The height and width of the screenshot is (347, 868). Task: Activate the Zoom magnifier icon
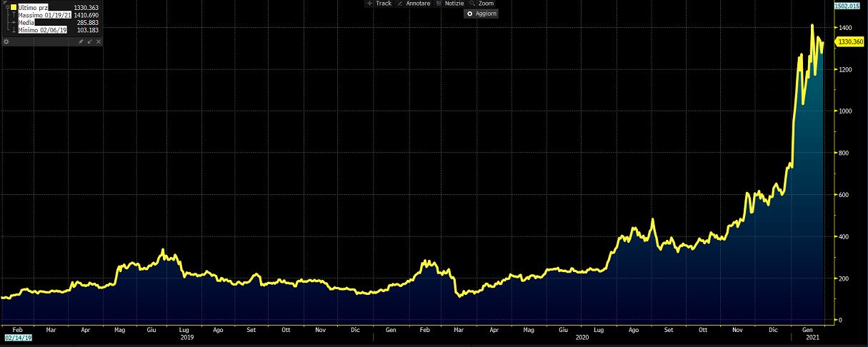473,4
